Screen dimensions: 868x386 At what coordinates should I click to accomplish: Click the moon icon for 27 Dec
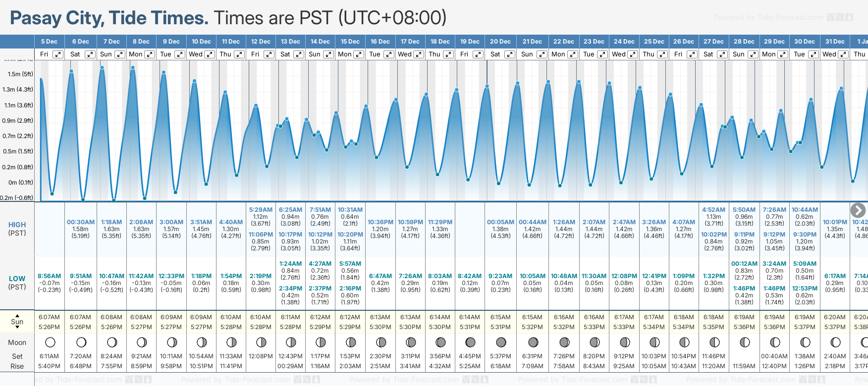point(714,342)
